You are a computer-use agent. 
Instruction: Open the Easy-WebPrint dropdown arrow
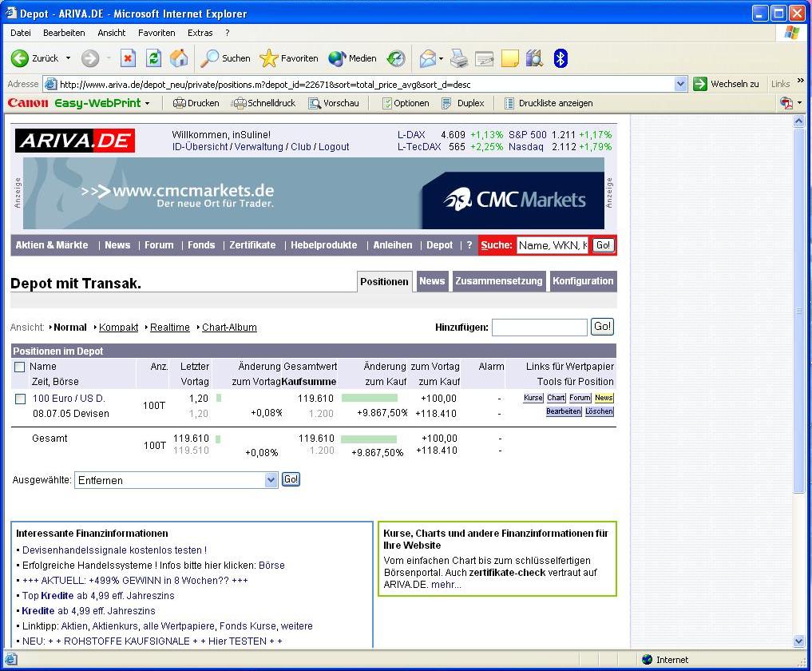(x=147, y=103)
